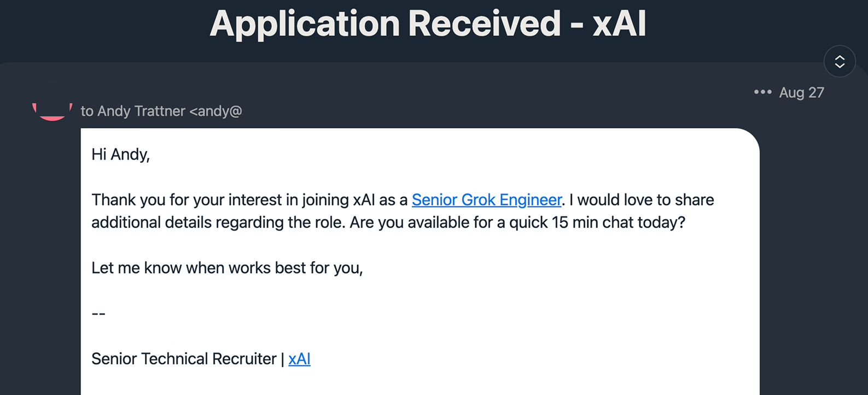Click the pipe separator before xAI link
This screenshot has height=395, width=868.
point(282,359)
